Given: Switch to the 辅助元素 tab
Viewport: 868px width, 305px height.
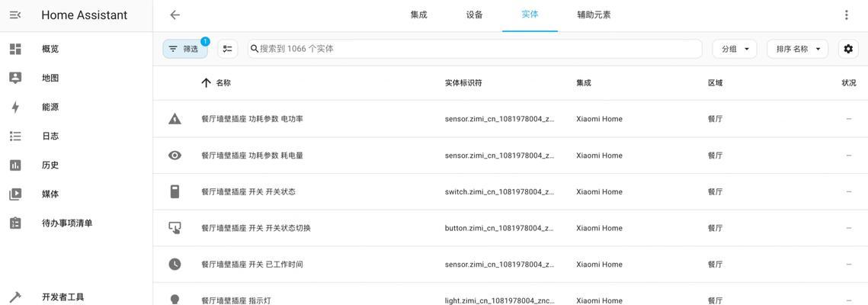Looking at the screenshot, I should (594, 15).
